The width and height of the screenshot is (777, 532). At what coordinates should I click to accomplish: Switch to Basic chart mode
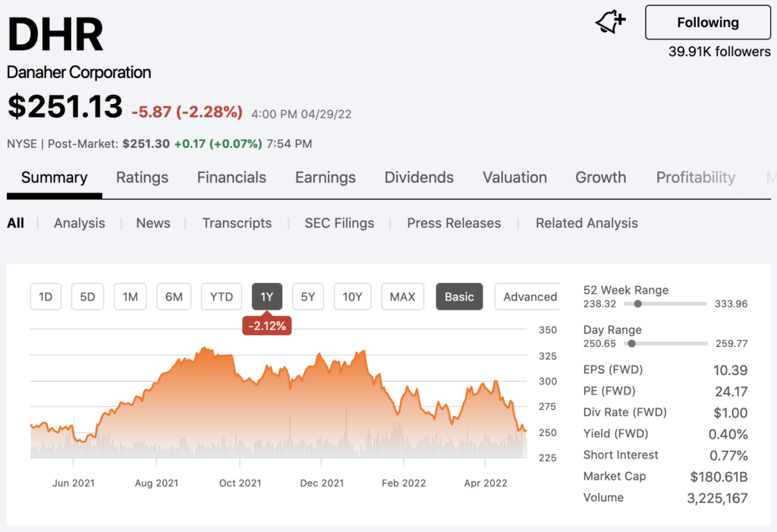point(459,297)
